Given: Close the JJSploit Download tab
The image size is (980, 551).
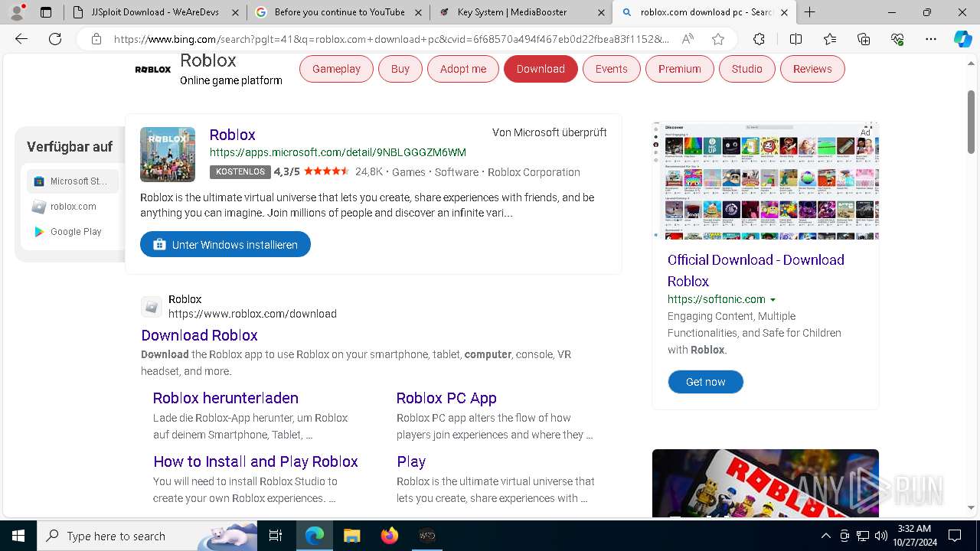Looking at the screenshot, I should [x=235, y=12].
